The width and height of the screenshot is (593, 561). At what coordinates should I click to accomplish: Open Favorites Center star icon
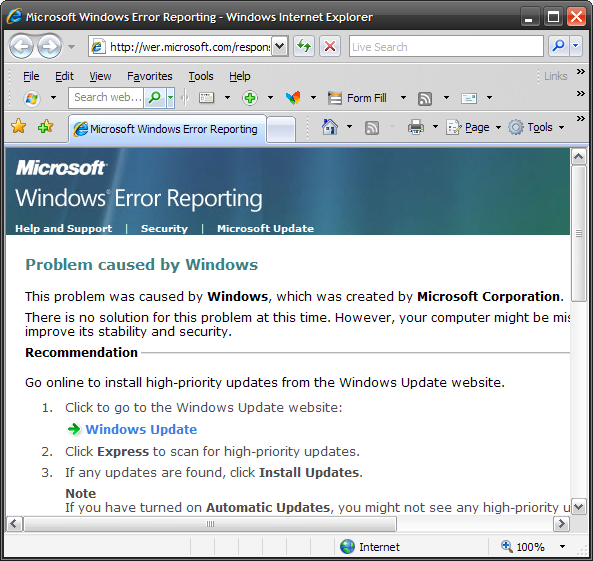point(19,126)
